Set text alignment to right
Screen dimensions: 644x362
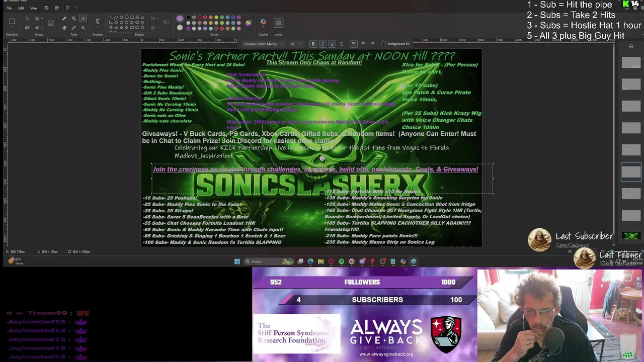[372, 44]
